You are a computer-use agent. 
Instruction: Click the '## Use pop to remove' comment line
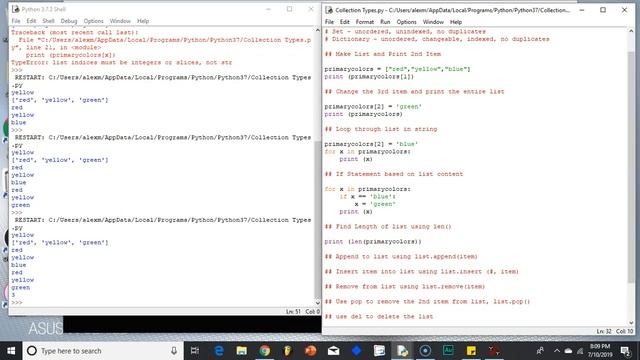(427, 302)
